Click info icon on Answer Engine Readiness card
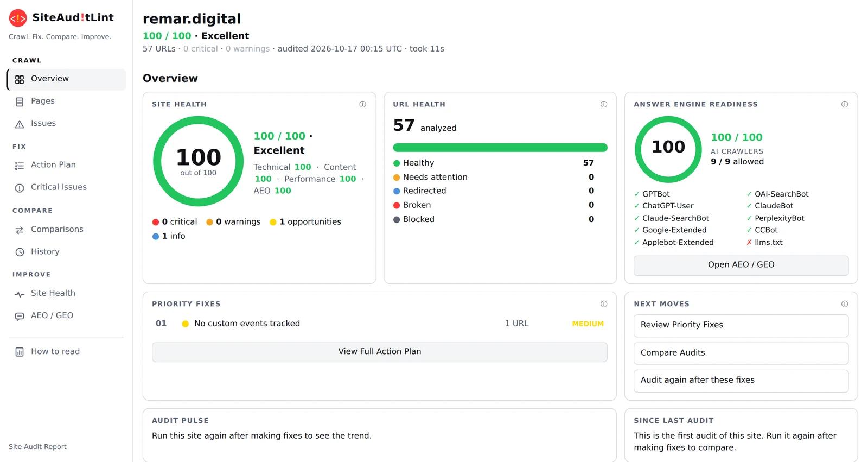 (844, 104)
